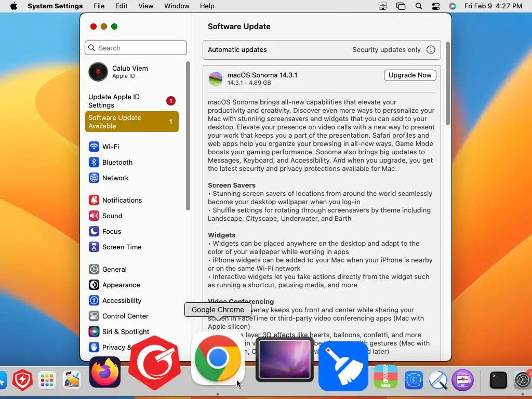Click the "Screen Savers" heading
The image size is (532, 399).
tap(231, 185)
